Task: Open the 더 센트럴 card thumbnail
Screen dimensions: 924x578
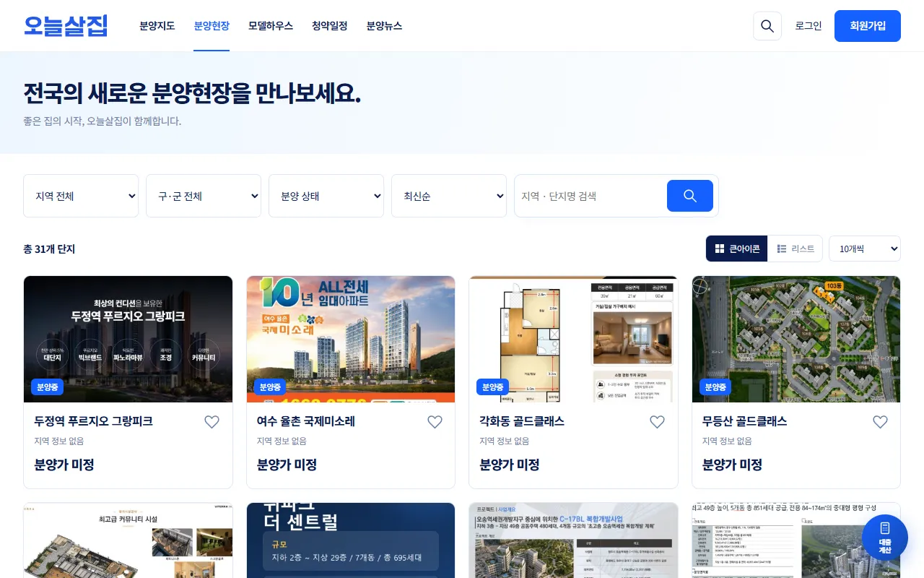Action: point(351,540)
